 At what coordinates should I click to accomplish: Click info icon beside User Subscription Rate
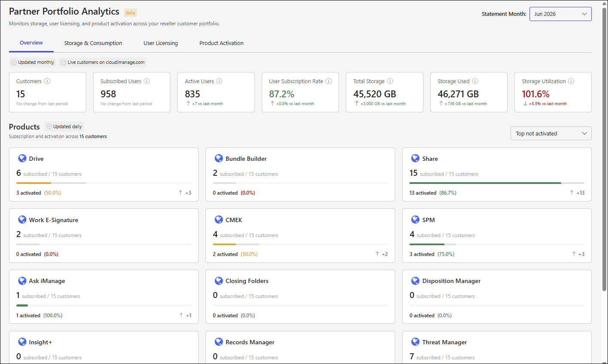coord(329,81)
